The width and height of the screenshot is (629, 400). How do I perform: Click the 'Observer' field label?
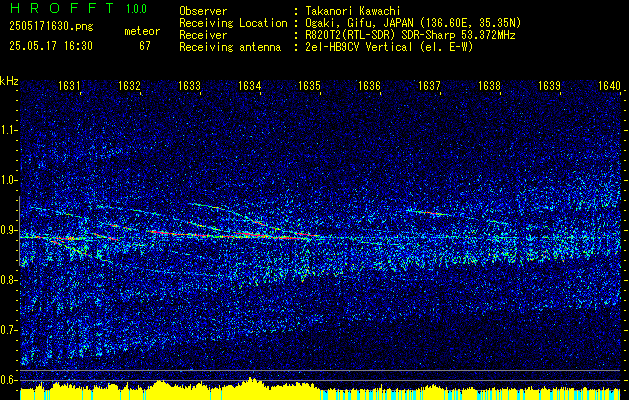(x=203, y=11)
